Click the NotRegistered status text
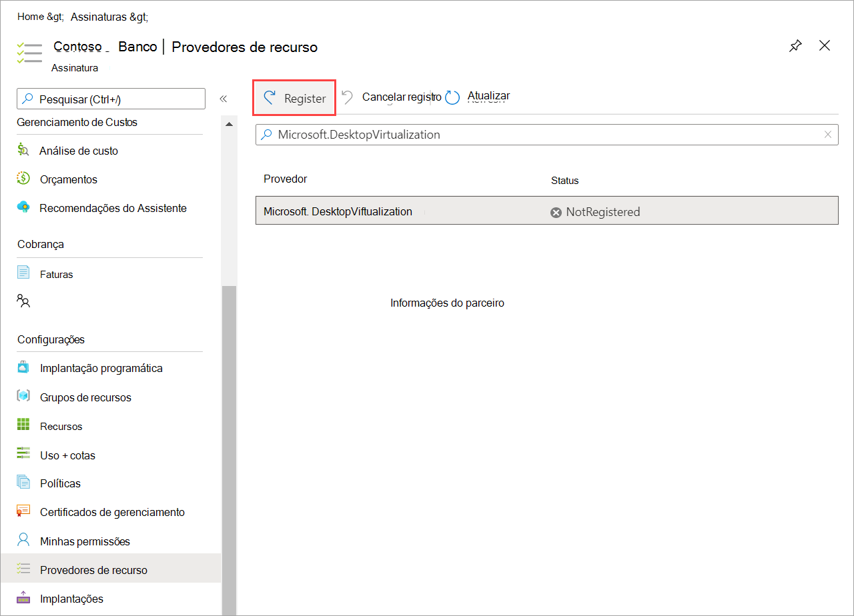Viewport: 854px width, 616px height. (603, 212)
